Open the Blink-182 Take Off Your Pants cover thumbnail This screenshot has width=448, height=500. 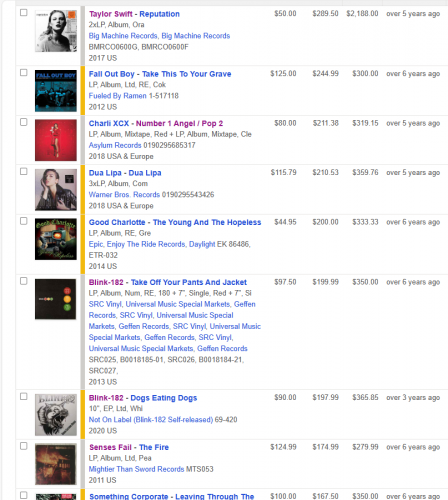click(56, 299)
